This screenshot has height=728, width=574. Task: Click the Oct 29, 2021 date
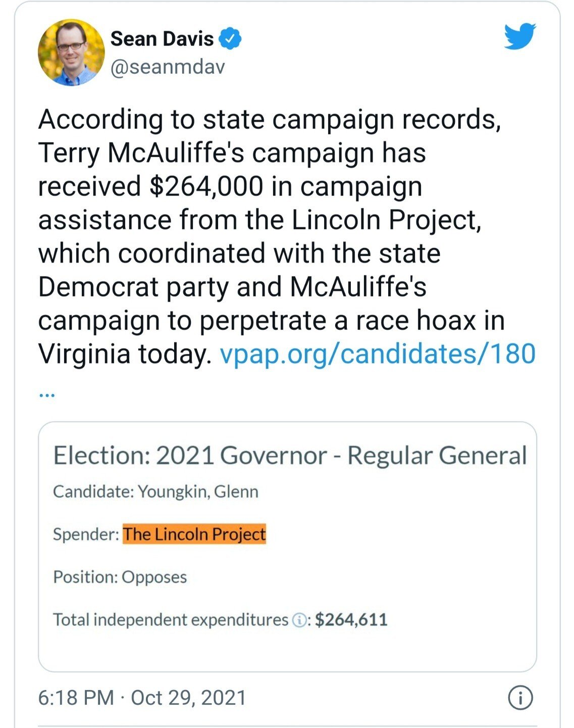coord(188,698)
